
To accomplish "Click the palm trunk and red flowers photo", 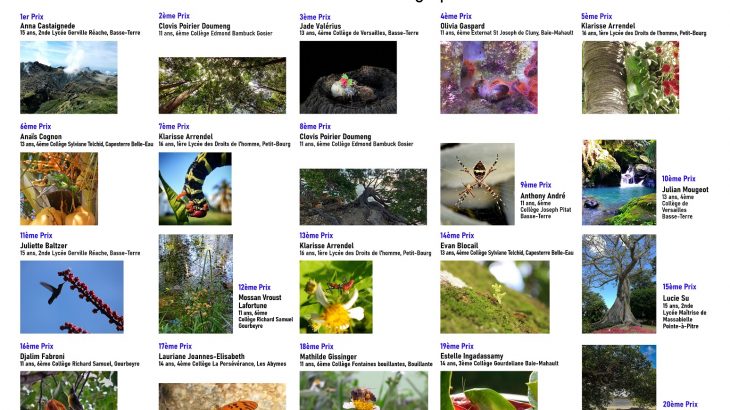I will 630,77.
